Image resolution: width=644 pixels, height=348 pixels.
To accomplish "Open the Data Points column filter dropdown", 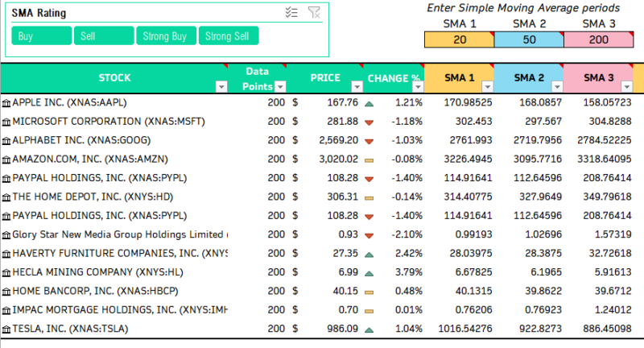I will (x=280, y=87).
